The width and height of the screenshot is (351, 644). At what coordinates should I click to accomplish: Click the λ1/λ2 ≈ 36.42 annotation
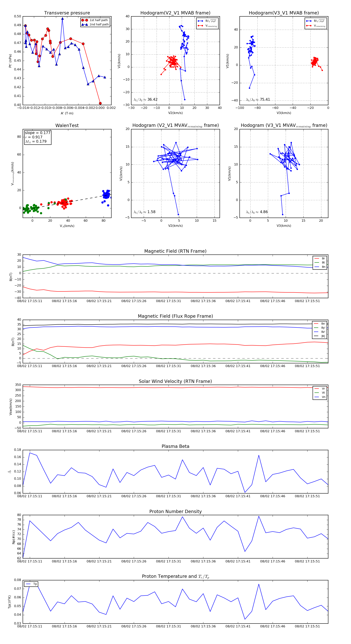[146, 100]
